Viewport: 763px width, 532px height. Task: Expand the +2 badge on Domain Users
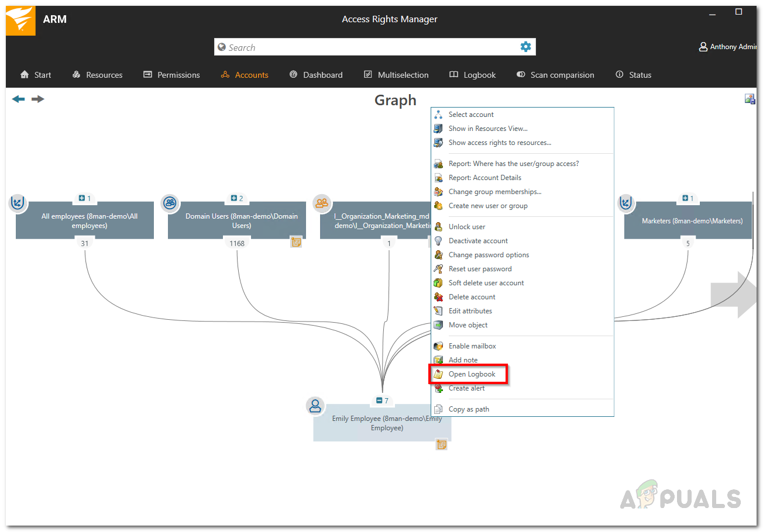(237, 198)
